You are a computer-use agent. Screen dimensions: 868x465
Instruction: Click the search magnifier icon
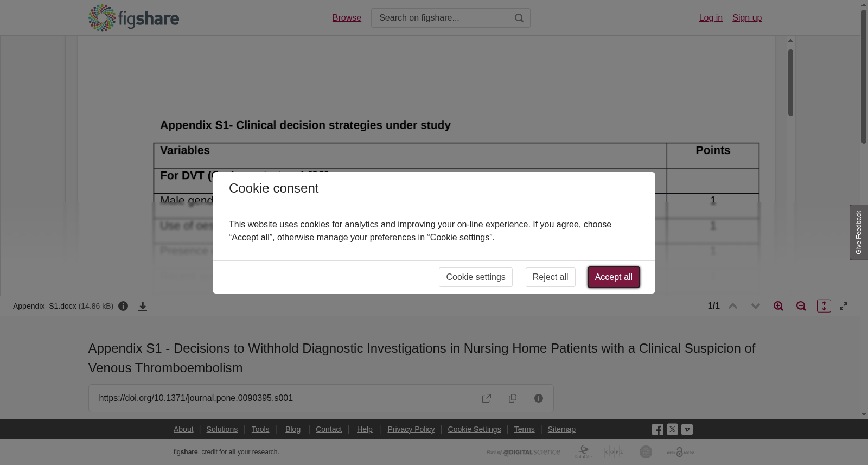click(x=519, y=18)
